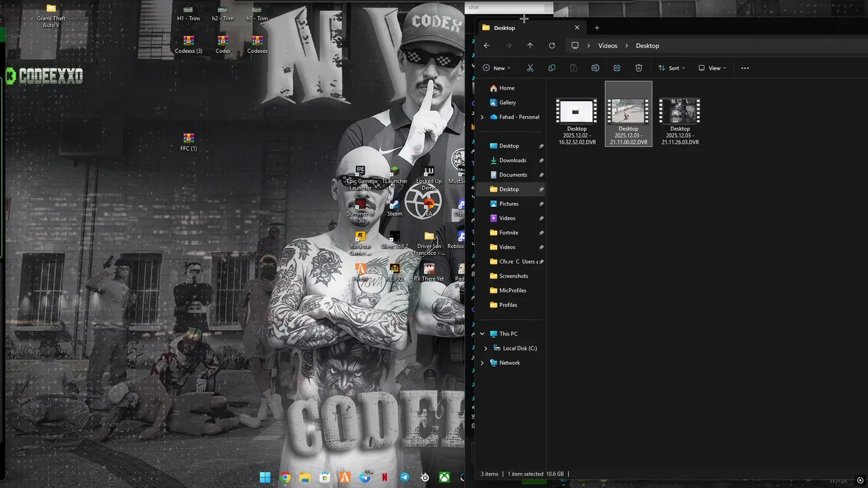Screen dimensions: 868x488
Task: Open Home in the navigation pane
Action: (x=507, y=88)
